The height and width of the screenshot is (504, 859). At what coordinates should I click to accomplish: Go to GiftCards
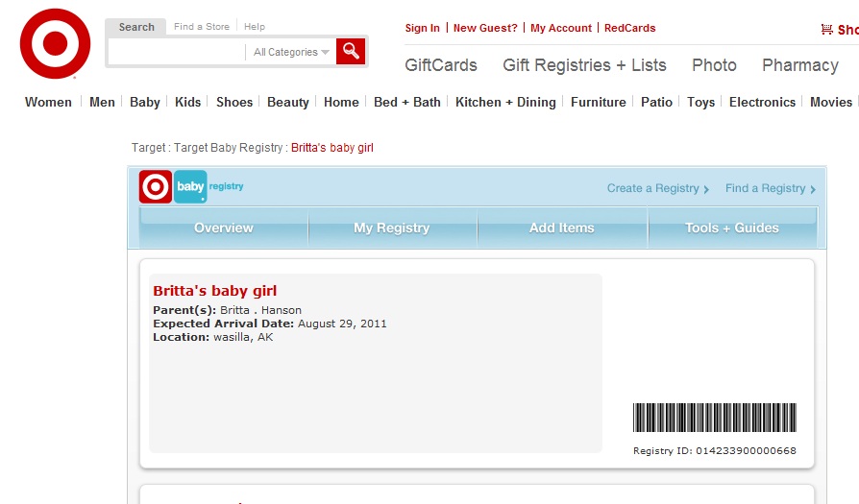(x=441, y=65)
